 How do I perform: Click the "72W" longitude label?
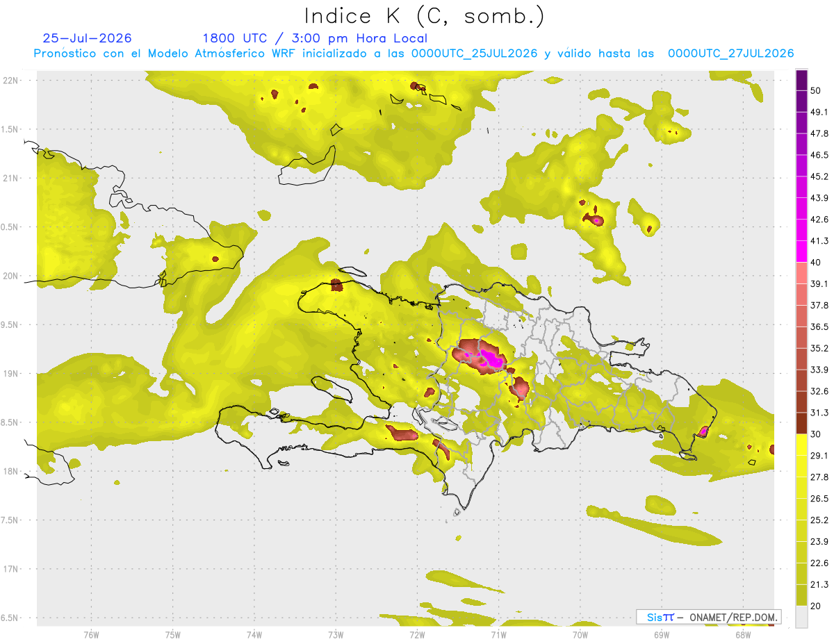click(417, 635)
